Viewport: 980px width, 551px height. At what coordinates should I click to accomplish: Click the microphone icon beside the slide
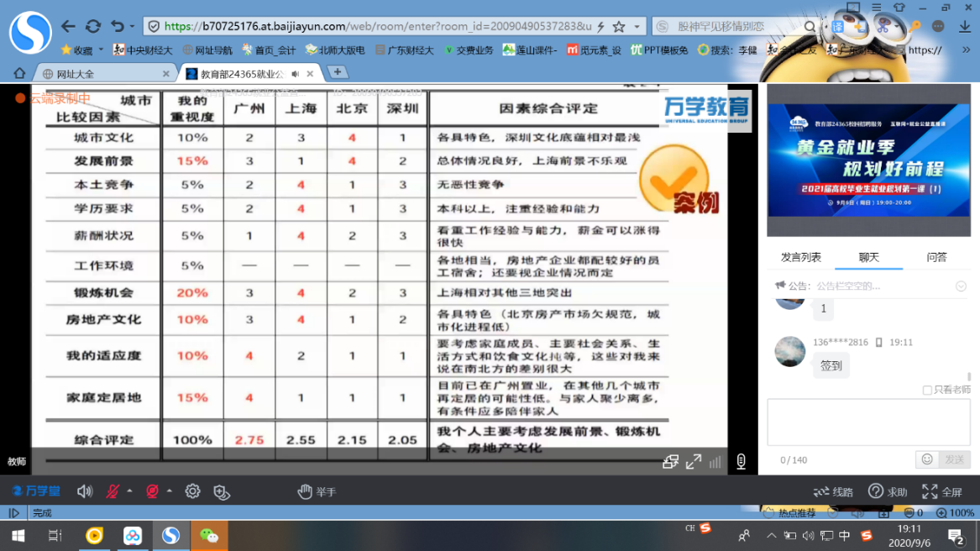741,462
